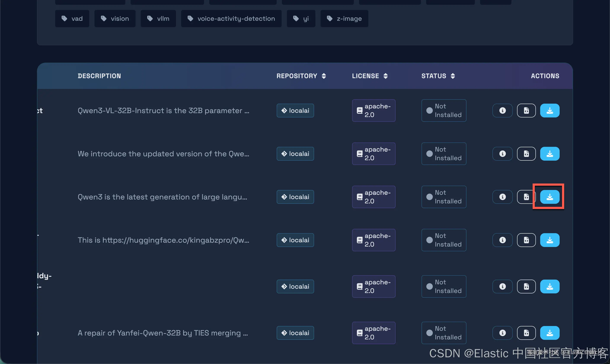The image size is (610, 364).
Task: Select the yi tag filter
Action: (301, 19)
